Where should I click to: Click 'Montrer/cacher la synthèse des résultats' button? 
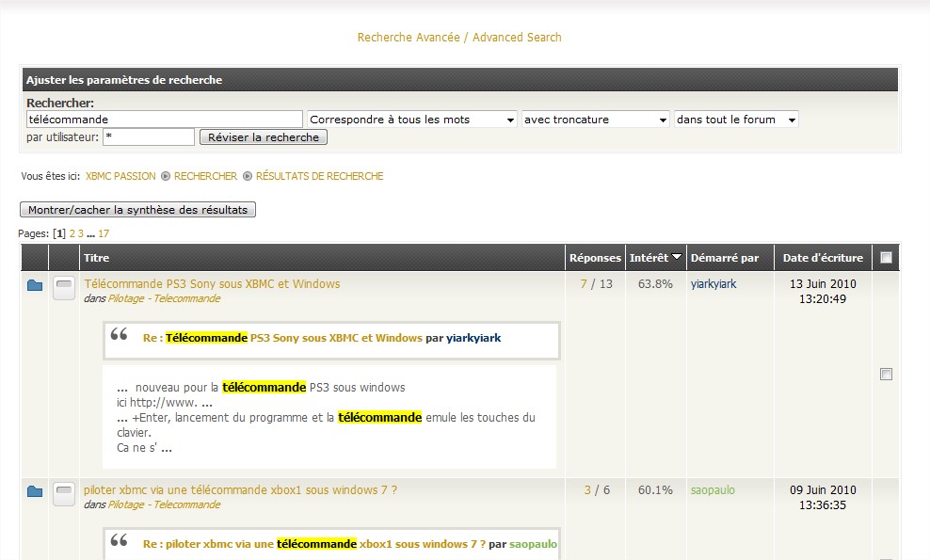137,209
